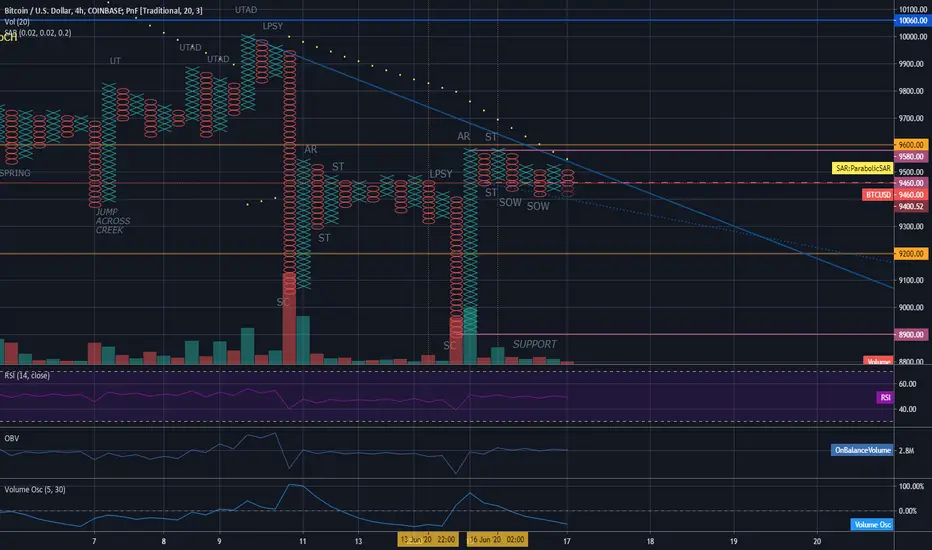Click date 18 on the time axis

click(650, 541)
